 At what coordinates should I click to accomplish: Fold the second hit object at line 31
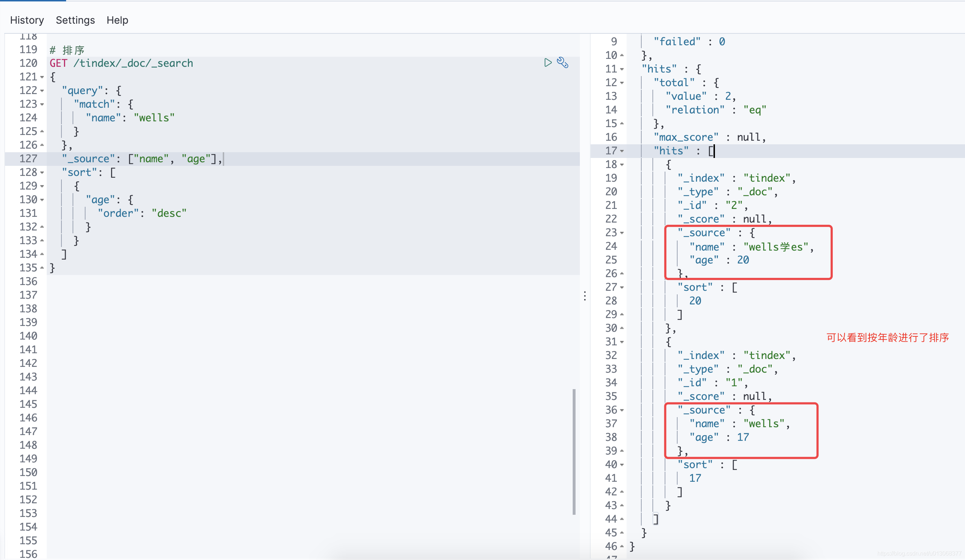click(622, 342)
